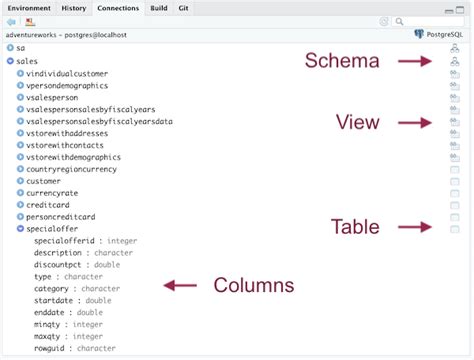Click the refresh connection icon
Image resolution: width=474 pixels, height=360 pixels.
tap(384, 22)
